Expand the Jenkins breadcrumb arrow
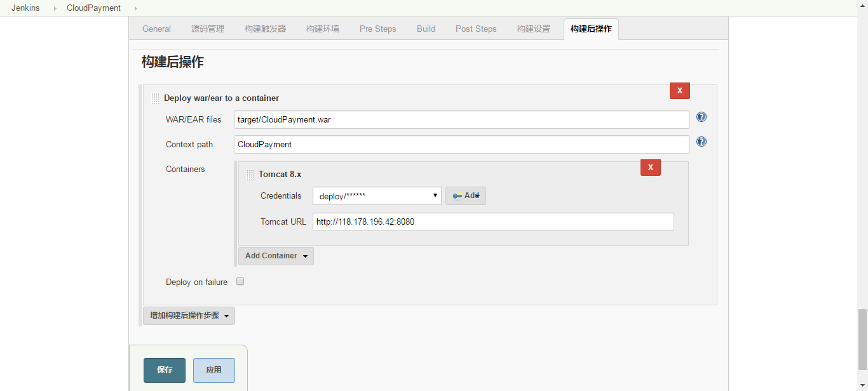The width and height of the screenshot is (868, 391). (x=55, y=8)
